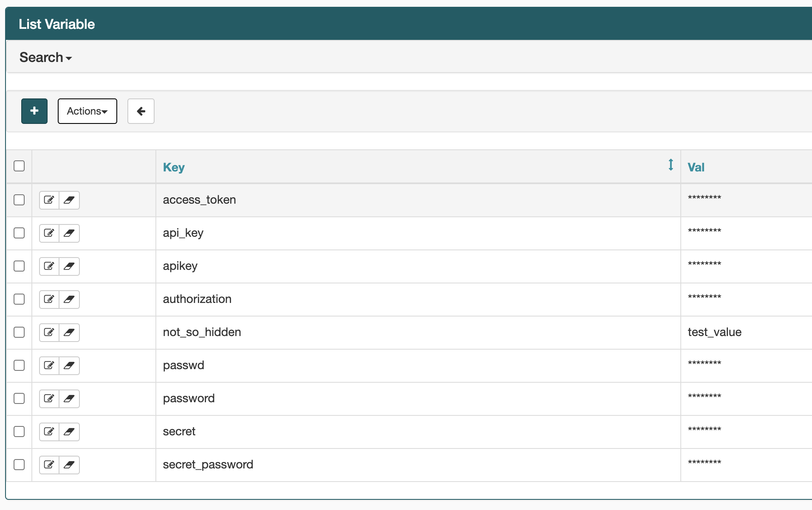Sort by Key column arrow icon
Screen dimensions: 812x510
(671, 165)
